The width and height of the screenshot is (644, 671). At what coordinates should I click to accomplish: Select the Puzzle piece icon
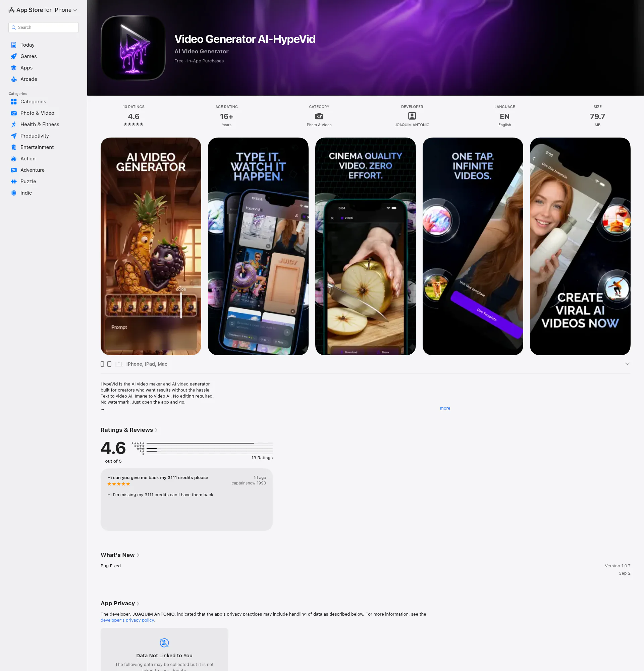pos(14,182)
